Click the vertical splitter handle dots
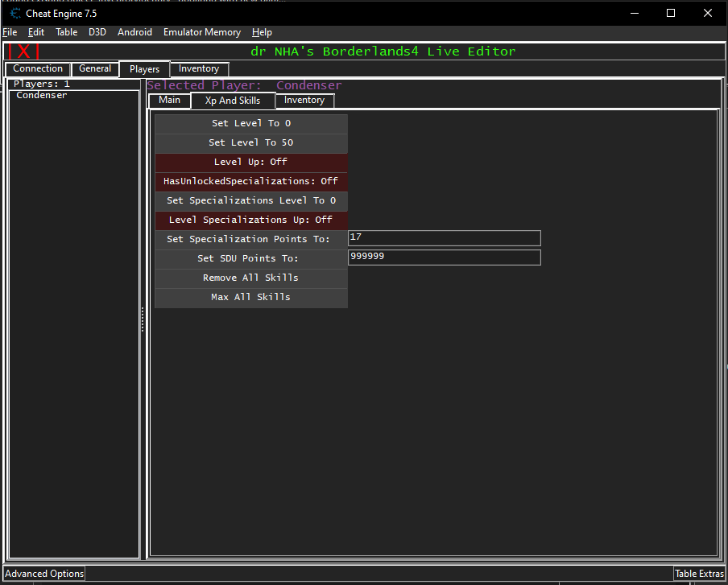Screen dimensions: 728x585 coord(143,319)
